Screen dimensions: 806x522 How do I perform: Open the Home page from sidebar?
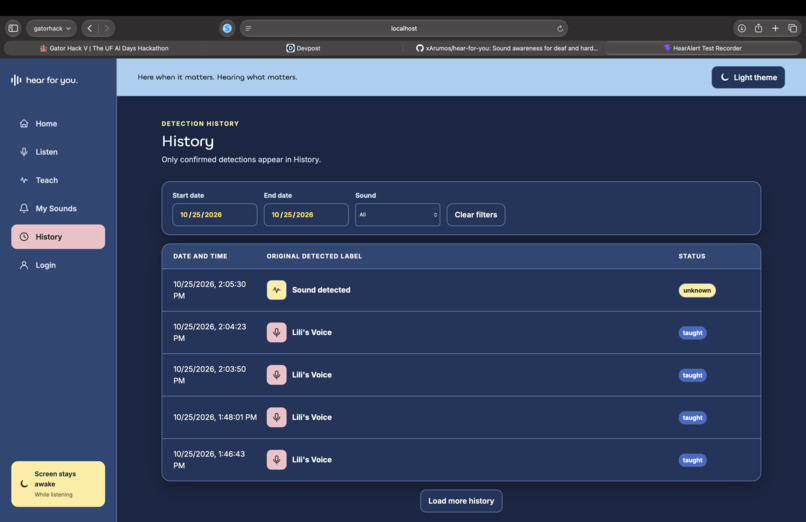[x=58, y=123]
